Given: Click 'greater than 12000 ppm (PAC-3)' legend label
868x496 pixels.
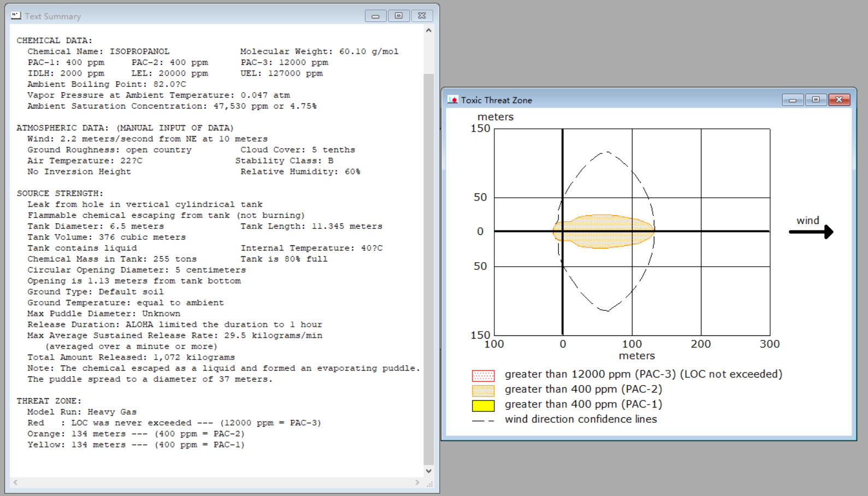Looking at the screenshot, I should pos(643,374).
